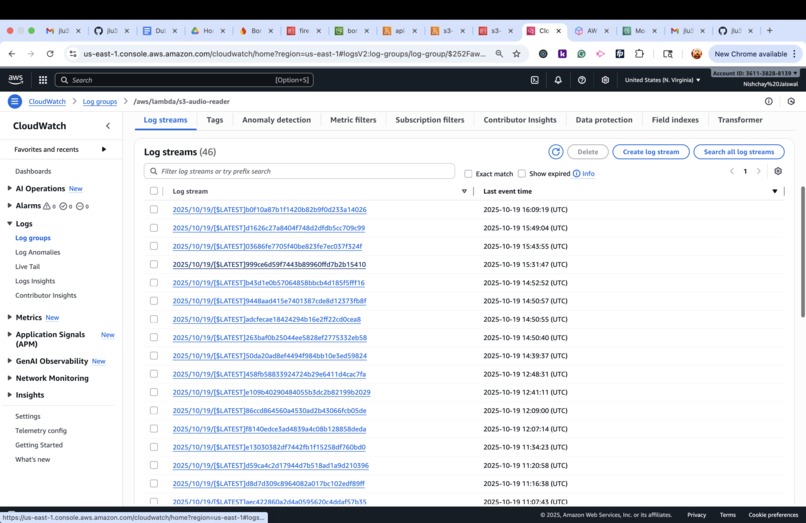Expand Application Signals (APM) section
The height and width of the screenshot is (523, 806).
[x=9, y=334]
